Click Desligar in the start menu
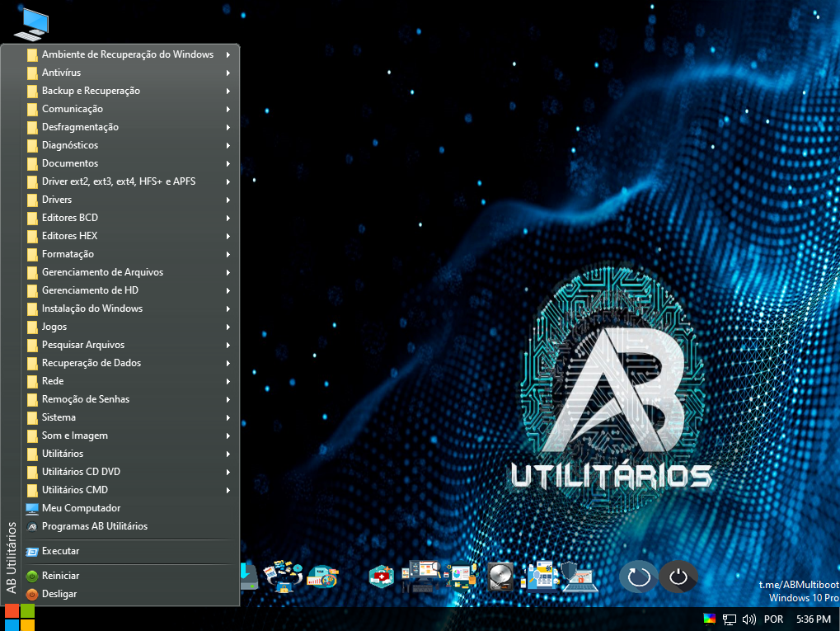This screenshot has height=631, width=840. (59, 594)
